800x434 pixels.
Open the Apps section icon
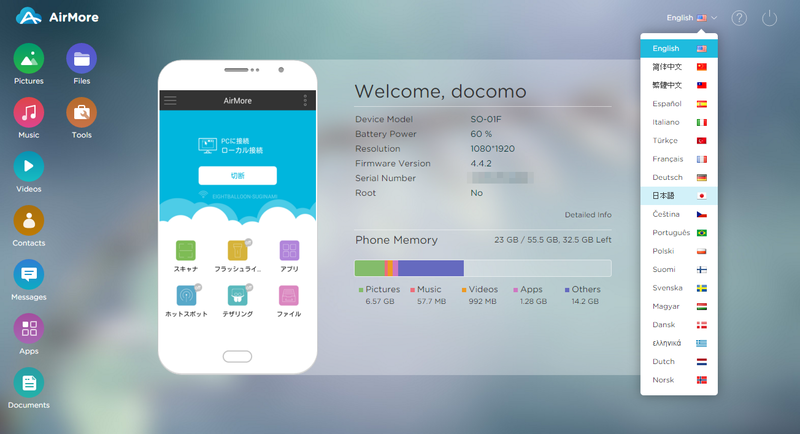29,329
